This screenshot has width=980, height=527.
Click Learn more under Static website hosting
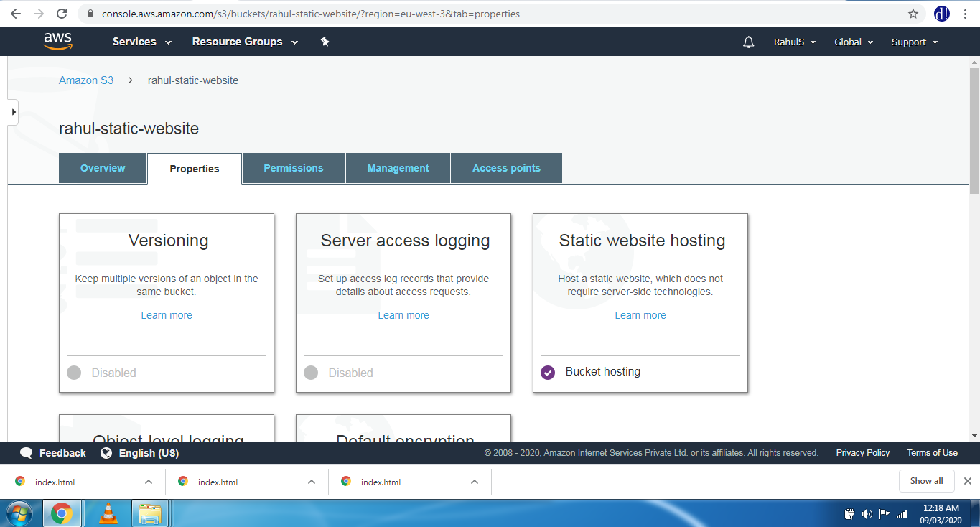coord(640,315)
